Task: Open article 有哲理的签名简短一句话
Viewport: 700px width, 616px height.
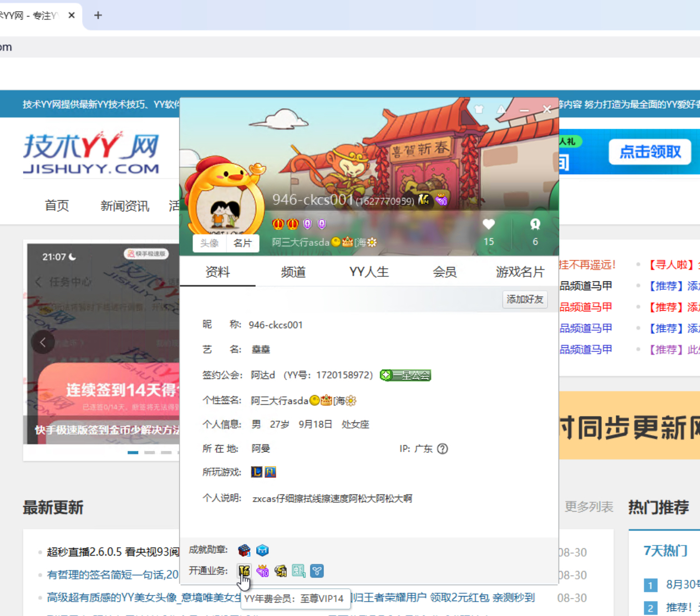Action: (113, 575)
